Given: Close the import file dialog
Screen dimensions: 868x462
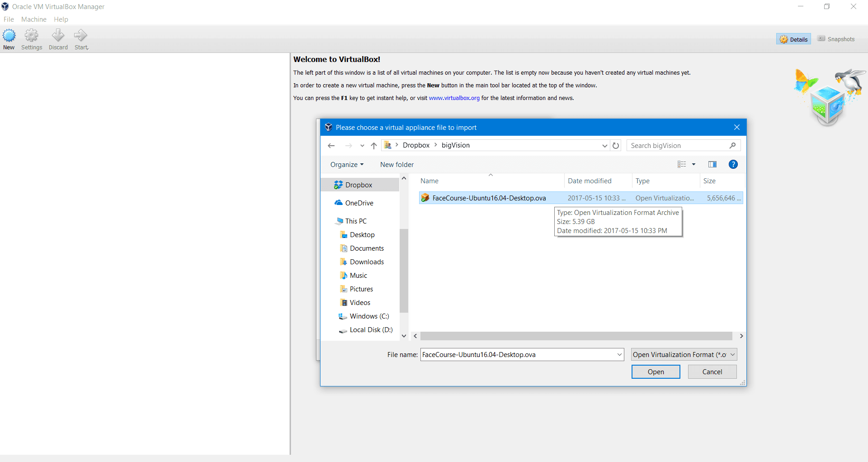Looking at the screenshot, I should [x=737, y=127].
